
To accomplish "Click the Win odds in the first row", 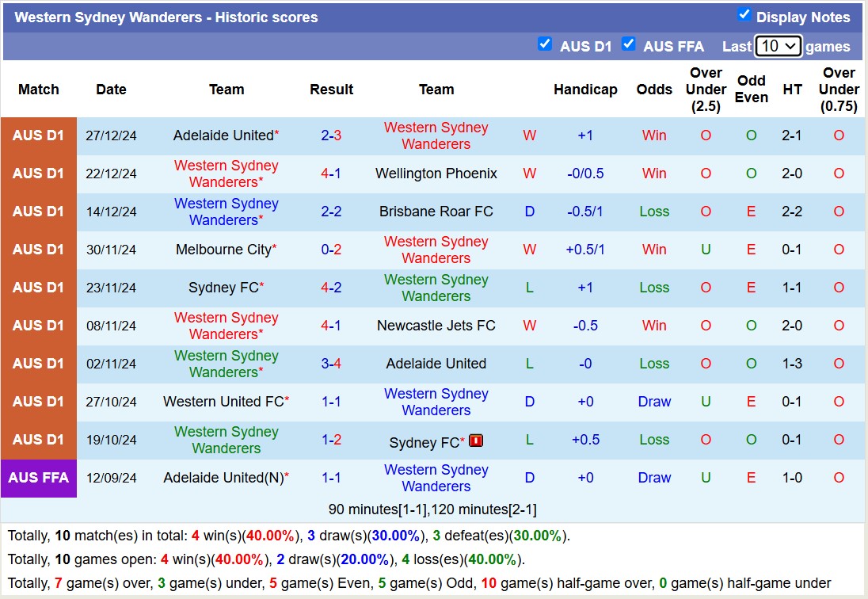I will (x=654, y=135).
